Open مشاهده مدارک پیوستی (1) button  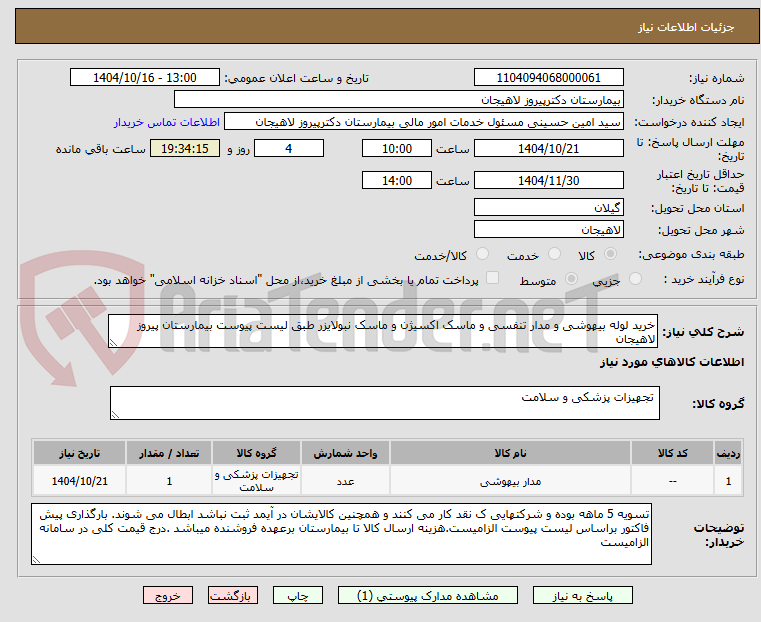(428, 595)
